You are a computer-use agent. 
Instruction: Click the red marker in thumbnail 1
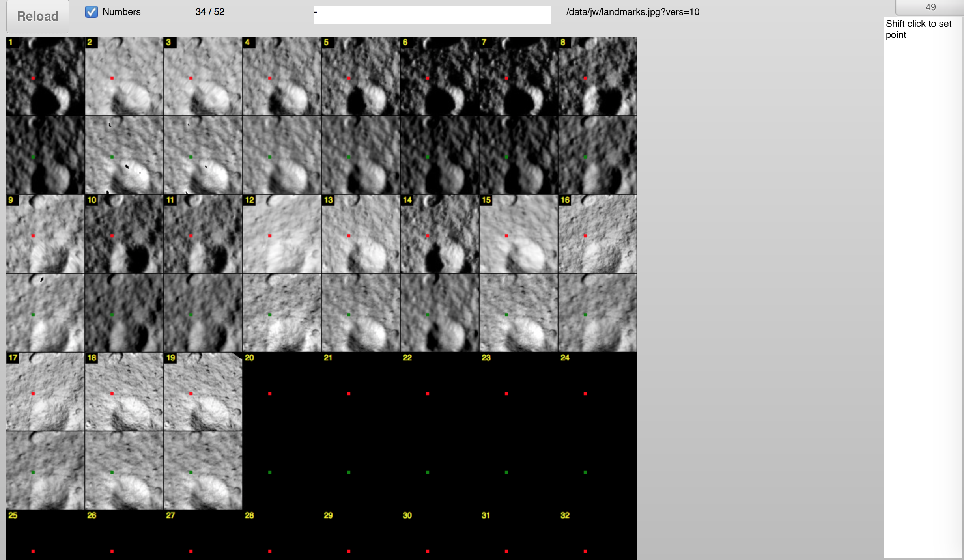click(x=33, y=78)
